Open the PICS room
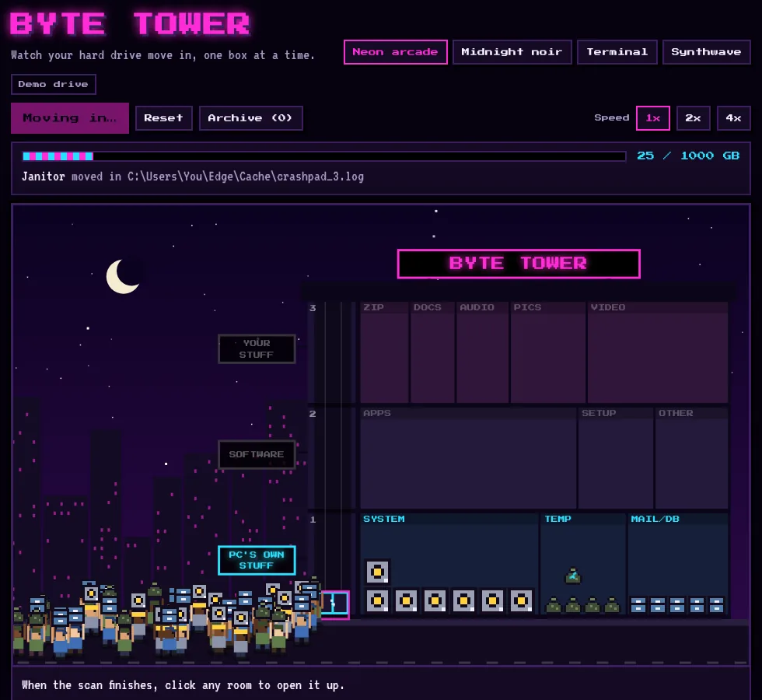The height and width of the screenshot is (700, 762). [x=548, y=352]
